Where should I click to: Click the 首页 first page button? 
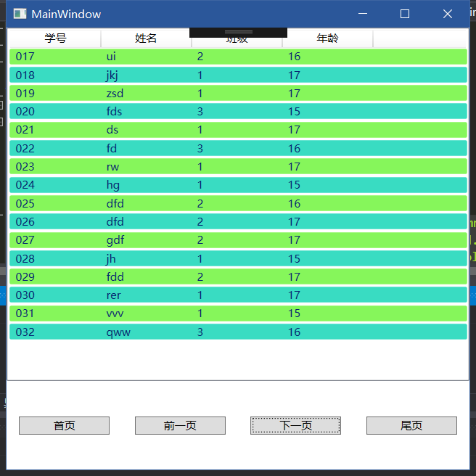tap(64, 425)
